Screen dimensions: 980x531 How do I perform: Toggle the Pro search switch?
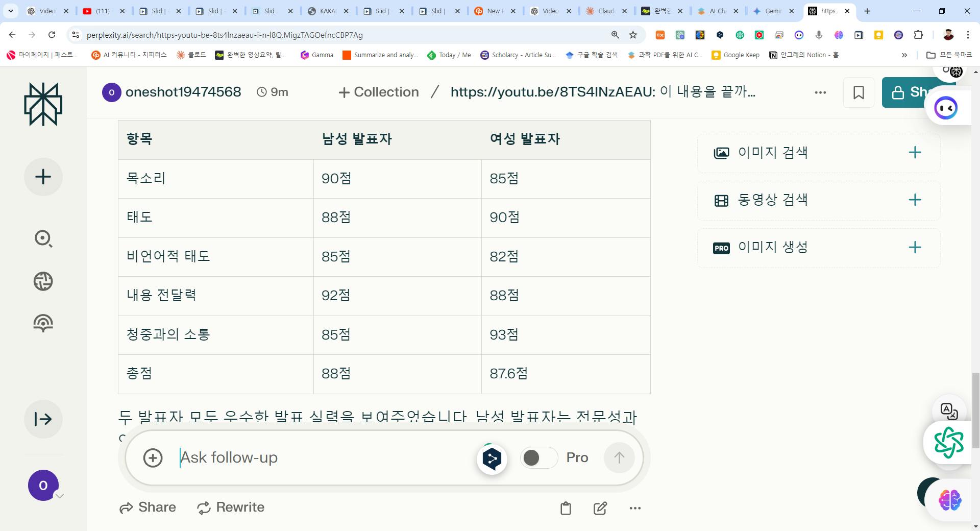(538, 457)
